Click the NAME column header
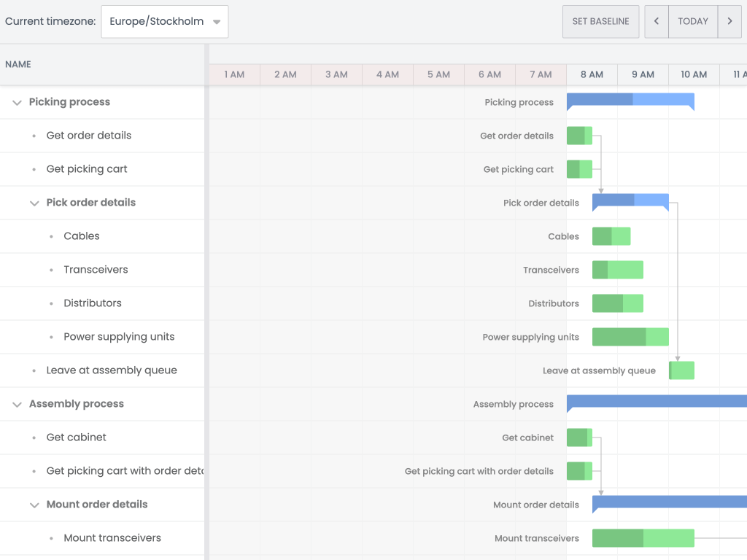 tap(102, 65)
